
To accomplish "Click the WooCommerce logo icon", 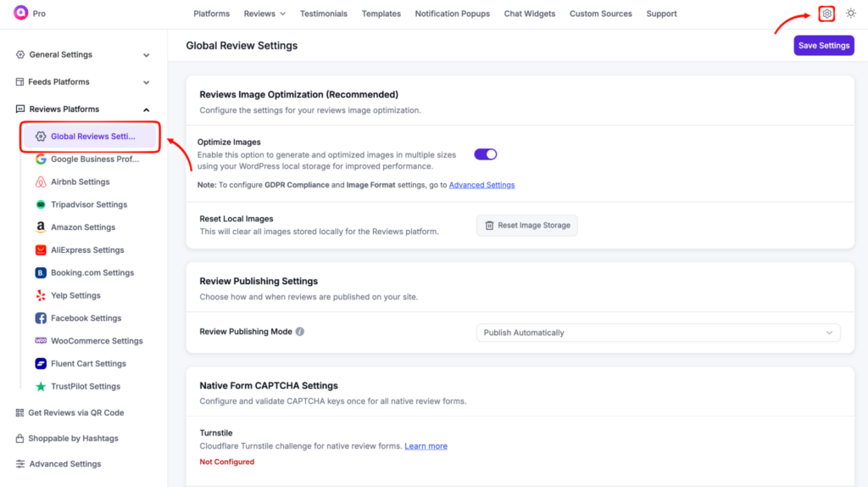I will [x=41, y=341].
